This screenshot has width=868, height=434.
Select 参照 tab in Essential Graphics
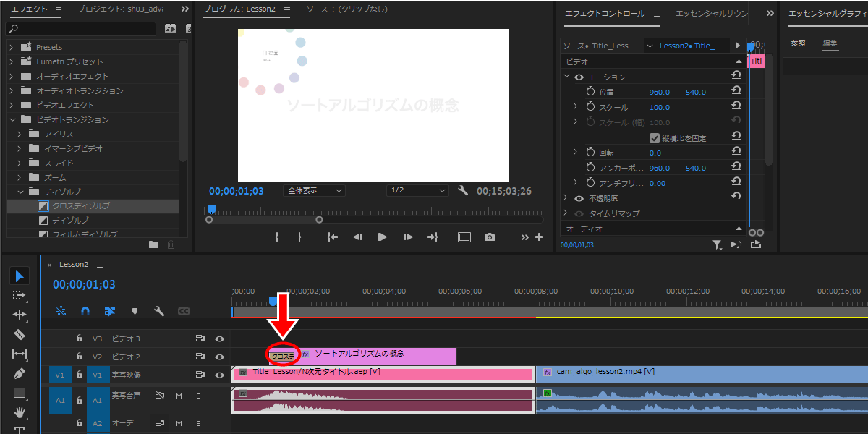[x=798, y=43]
